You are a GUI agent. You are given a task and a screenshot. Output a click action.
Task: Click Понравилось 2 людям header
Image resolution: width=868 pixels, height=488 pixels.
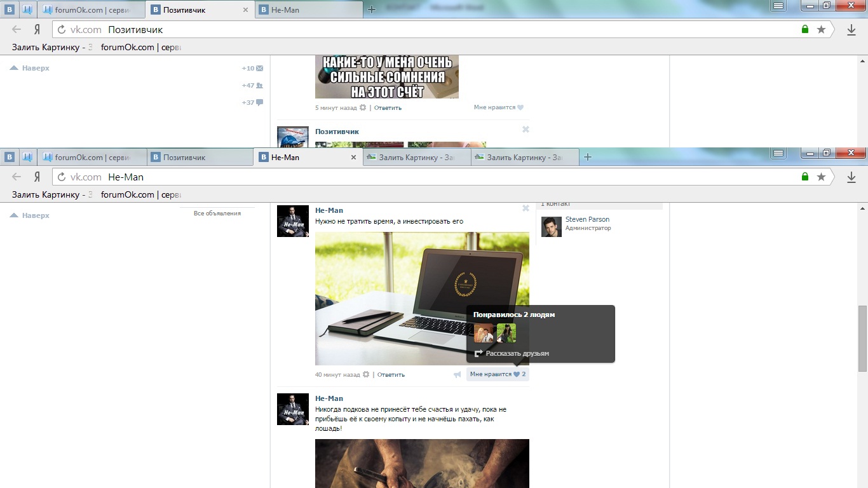coord(514,315)
